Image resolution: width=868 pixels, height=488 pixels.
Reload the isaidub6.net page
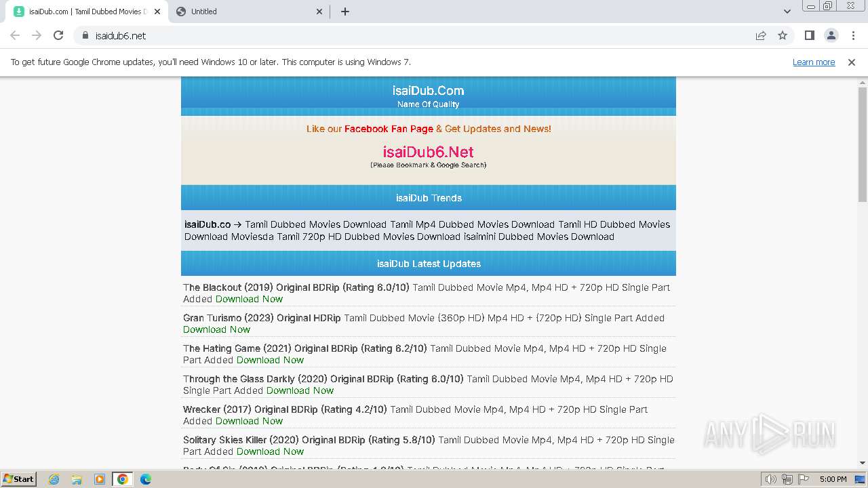point(58,35)
